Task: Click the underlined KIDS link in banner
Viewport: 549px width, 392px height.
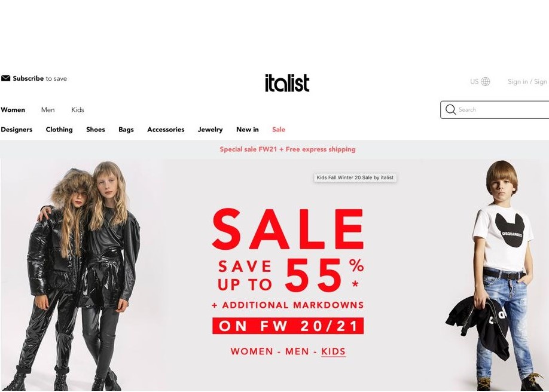Action: coord(333,351)
